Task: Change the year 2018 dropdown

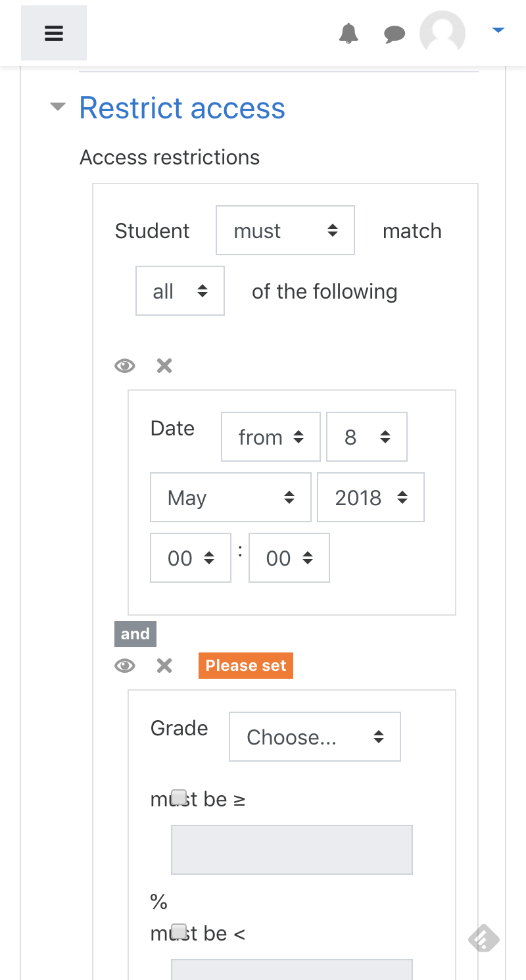Action: click(371, 497)
